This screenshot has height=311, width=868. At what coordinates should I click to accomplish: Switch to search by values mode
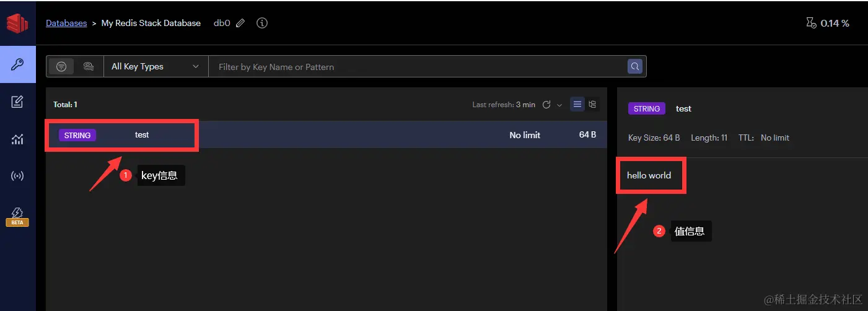[89, 66]
